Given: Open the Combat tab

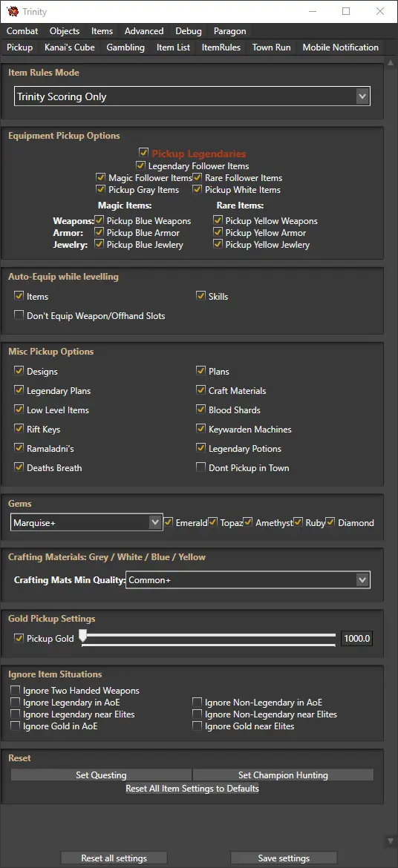Looking at the screenshot, I should [23, 31].
